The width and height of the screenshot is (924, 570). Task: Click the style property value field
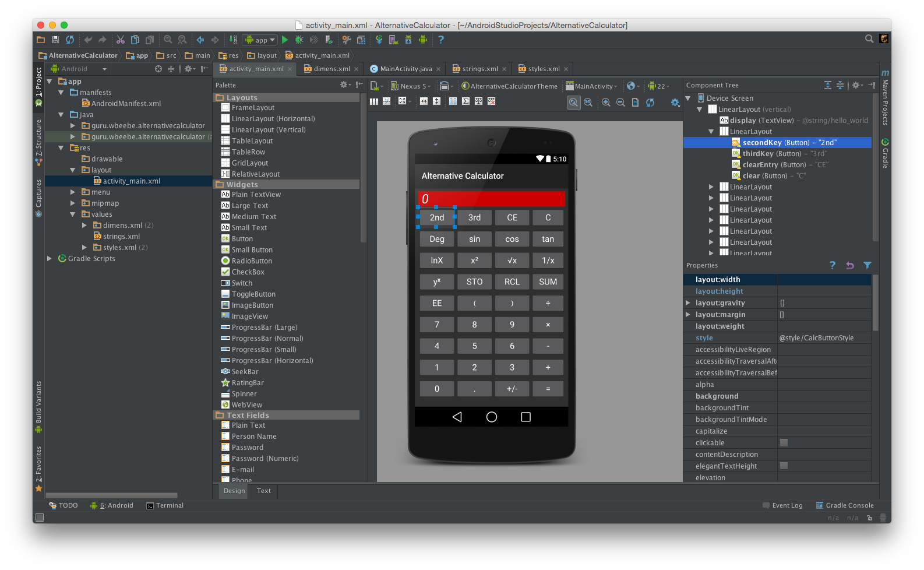[x=824, y=337]
